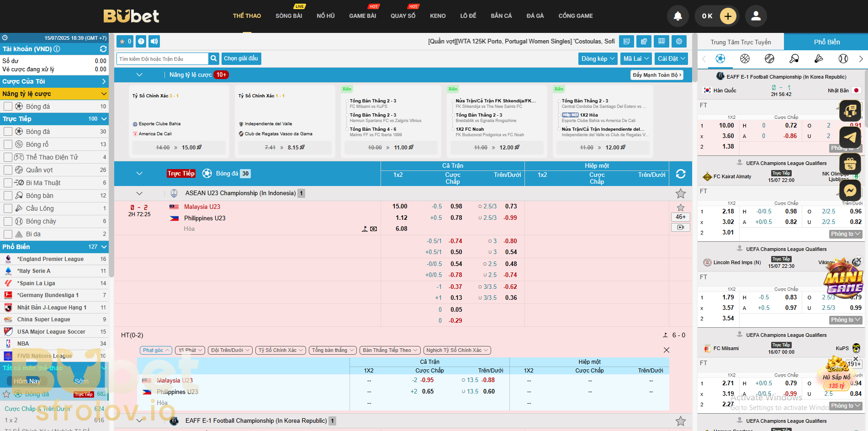Go to the SÒNG BÀI menu
Viewport: 868px width, 431px height.
point(289,16)
